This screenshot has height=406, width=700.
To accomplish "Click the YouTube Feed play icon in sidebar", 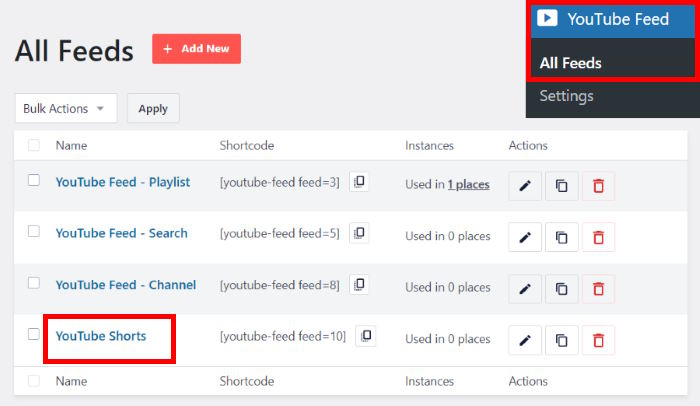I will coord(547,18).
